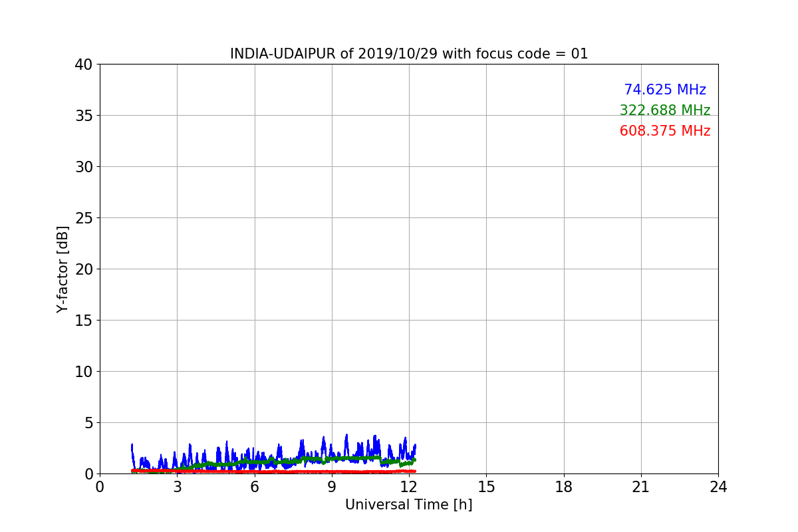Click x-axis tick label 9
The width and height of the screenshot is (798, 532).
[x=332, y=487]
